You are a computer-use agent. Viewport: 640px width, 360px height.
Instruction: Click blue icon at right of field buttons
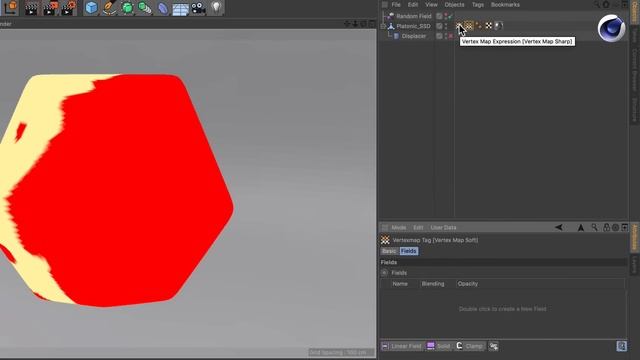point(622,346)
